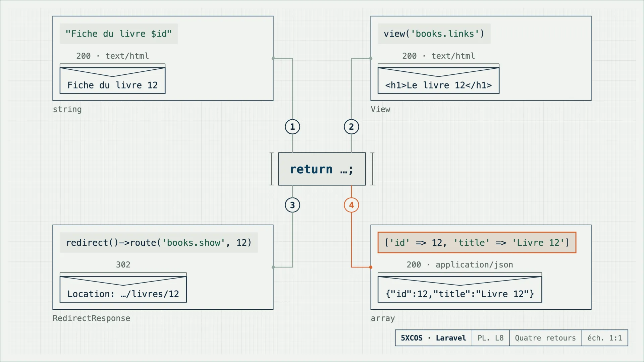Click "200 · text/html" above Fiche du livre 12
This screenshot has height=362, width=644.
tap(112, 56)
